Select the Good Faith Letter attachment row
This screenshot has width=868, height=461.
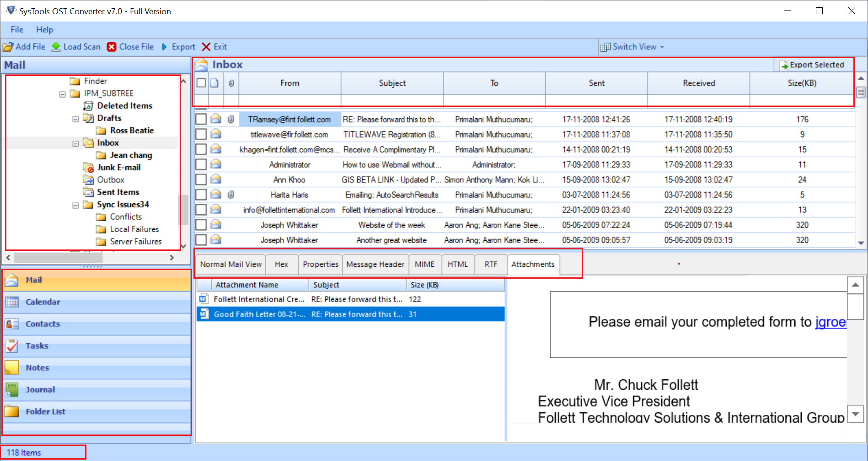click(259, 314)
